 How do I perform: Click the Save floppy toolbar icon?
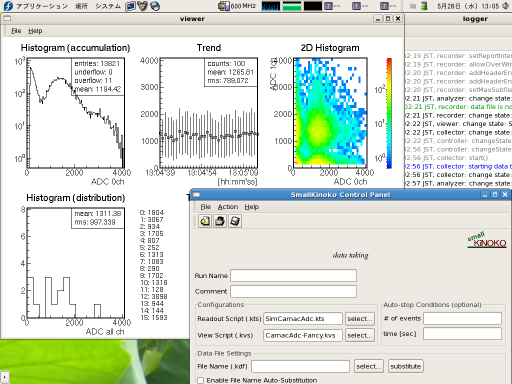click(x=235, y=221)
